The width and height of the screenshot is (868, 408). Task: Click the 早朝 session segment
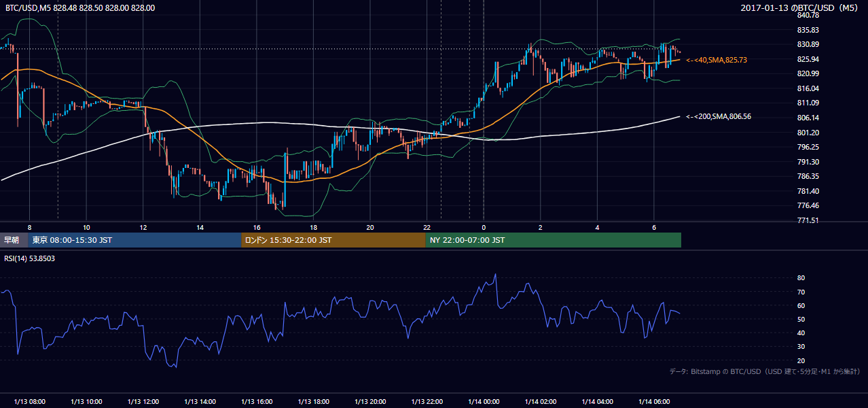pos(14,240)
